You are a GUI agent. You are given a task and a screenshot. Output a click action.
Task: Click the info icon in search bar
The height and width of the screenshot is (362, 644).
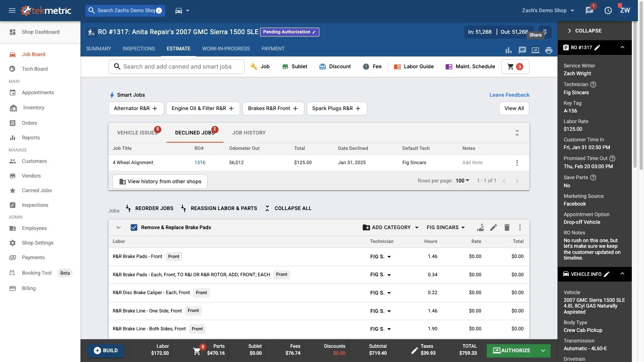[159, 11]
